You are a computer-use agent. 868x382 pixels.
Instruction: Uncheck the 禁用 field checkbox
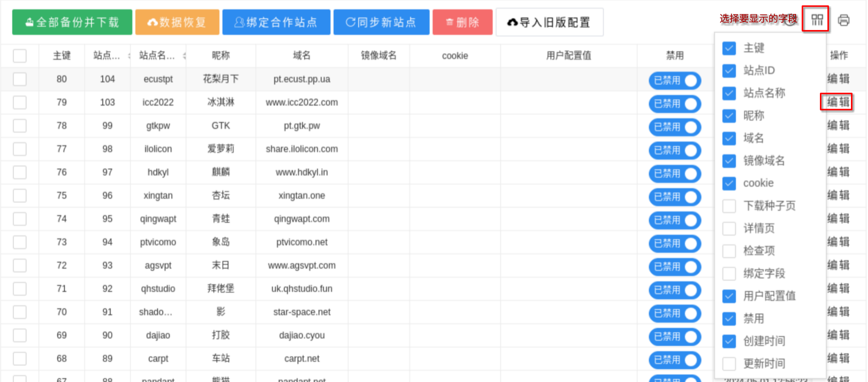click(729, 318)
